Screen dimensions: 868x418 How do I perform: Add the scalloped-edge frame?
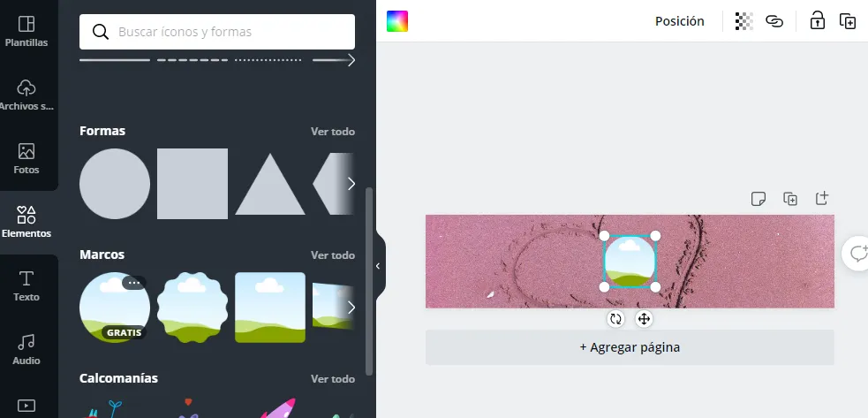tap(192, 308)
